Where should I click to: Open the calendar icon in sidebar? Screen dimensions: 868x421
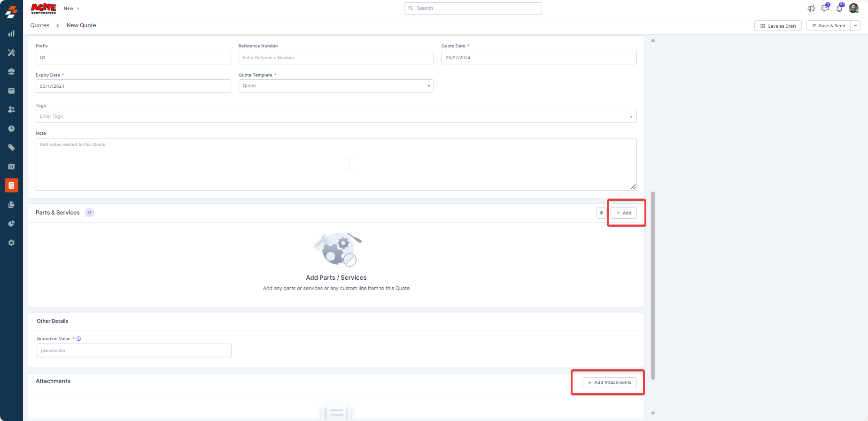click(11, 91)
